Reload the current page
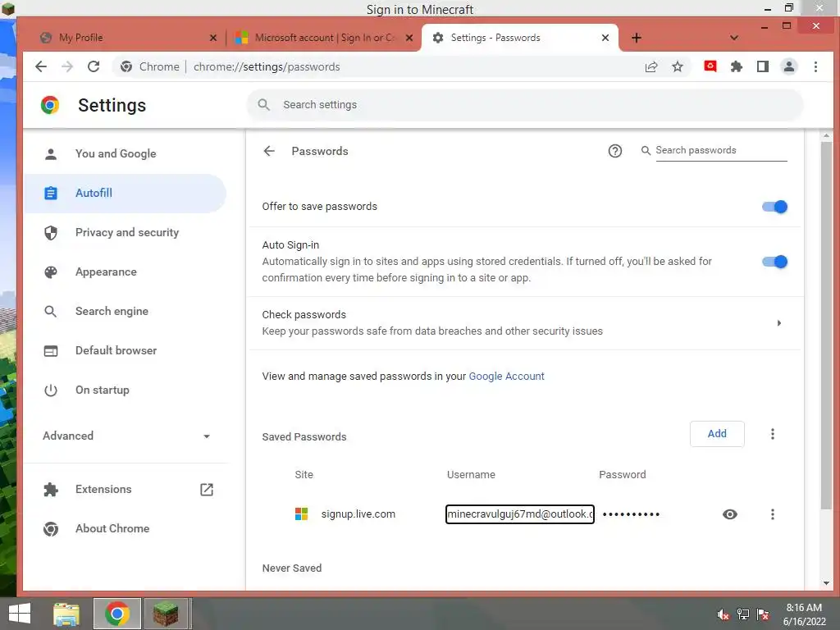The height and width of the screenshot is (630, 840). (x=94, y=66)
